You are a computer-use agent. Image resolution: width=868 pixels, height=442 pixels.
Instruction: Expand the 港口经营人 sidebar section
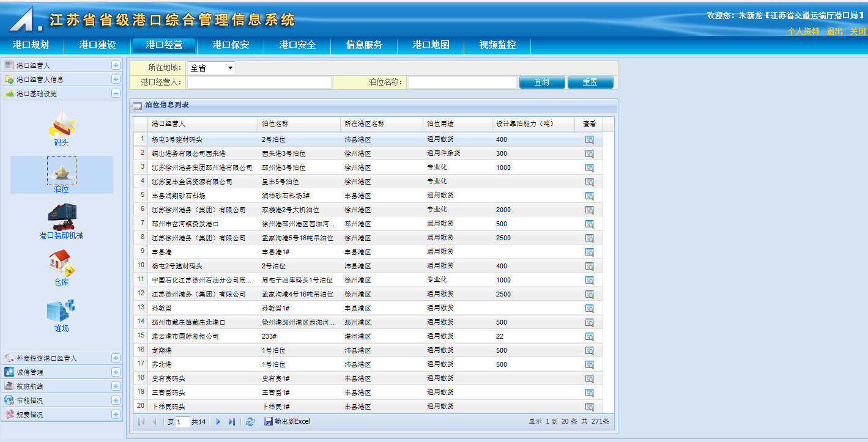[x=116, y=65]
